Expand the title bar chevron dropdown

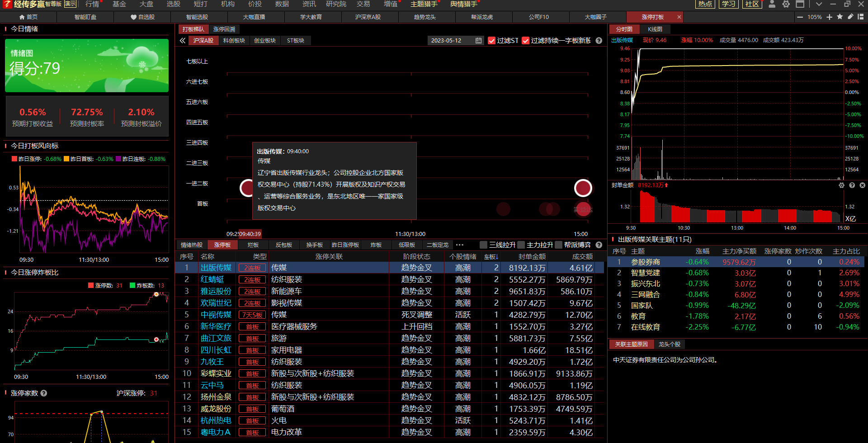819,4
